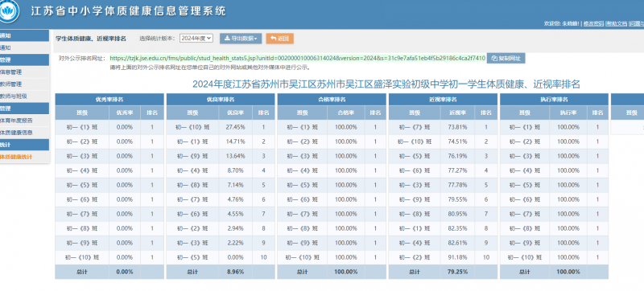Click the 2.22% cell

click(235, 243)
